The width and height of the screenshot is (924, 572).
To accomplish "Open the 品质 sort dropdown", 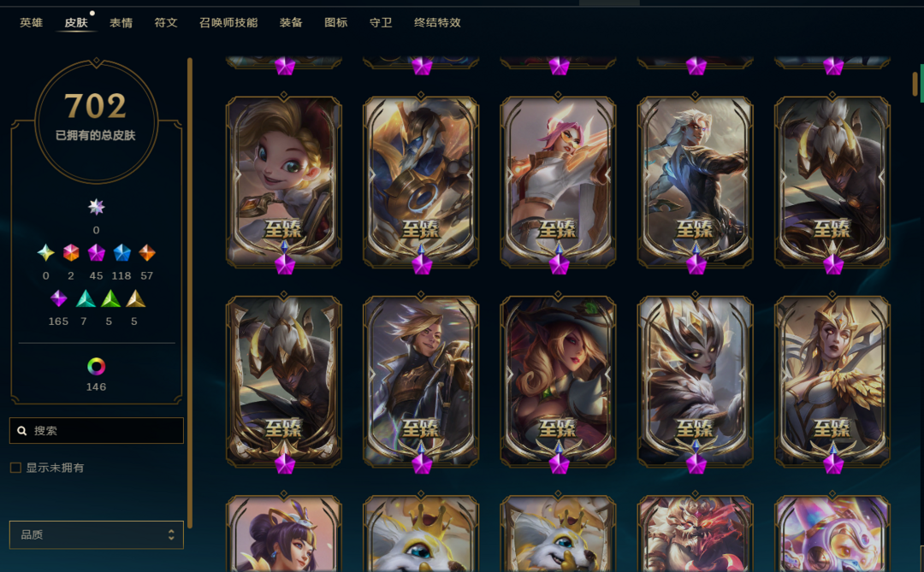I will [96, 535].
